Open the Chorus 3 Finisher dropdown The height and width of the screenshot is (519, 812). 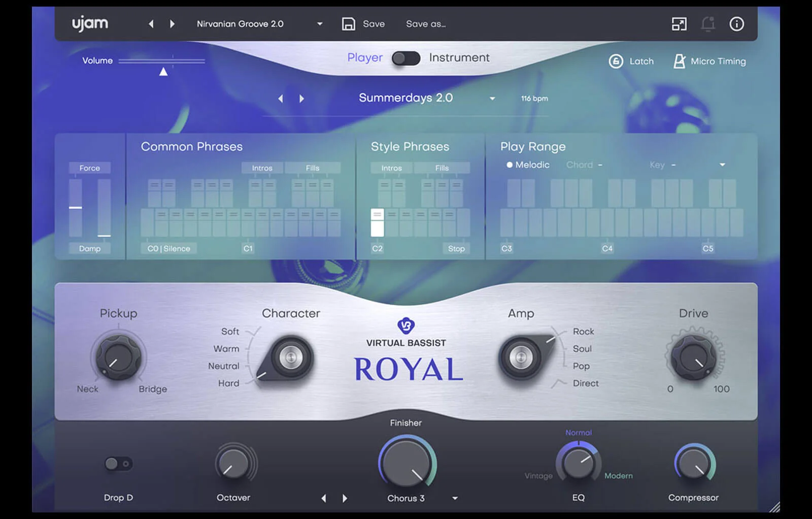(455, 498)
